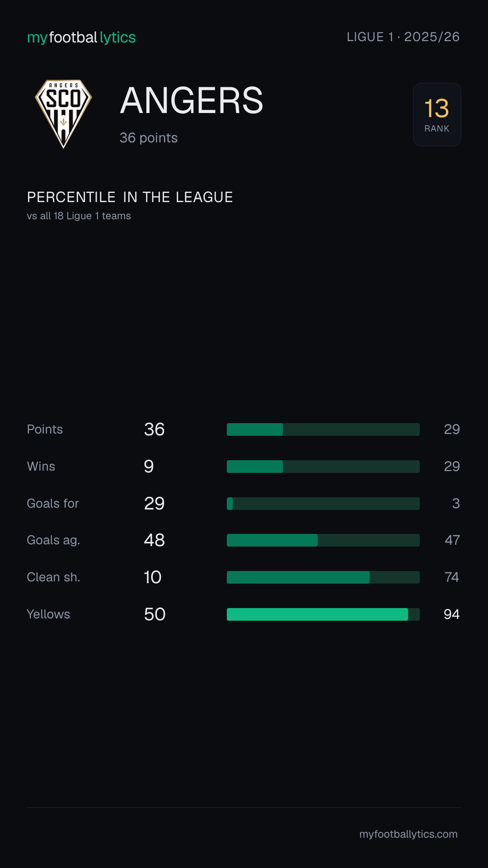Viewport: 488px width, 868px height.
Task: Click the Yellows percentile bar
Action: (323, 614)
